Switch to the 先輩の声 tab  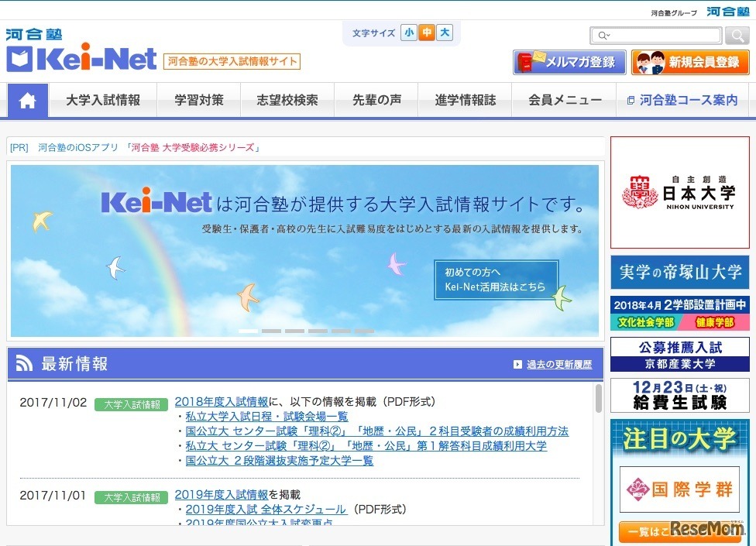[376, 100]
